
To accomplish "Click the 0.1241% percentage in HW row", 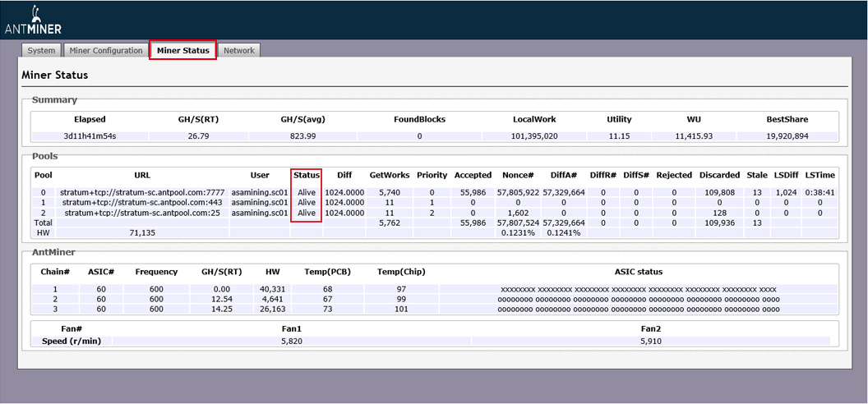I will pyautogui.click(x=564, y=233).
